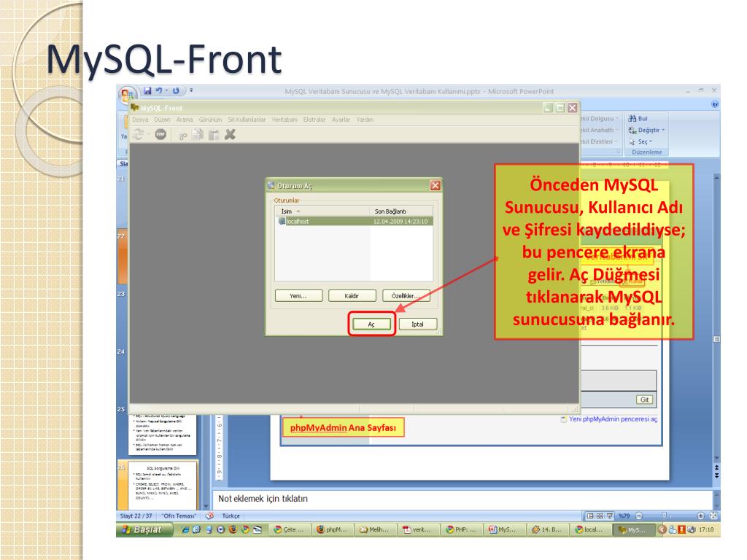Switch to 'verit...' PDF taskbar item
Image resolution: width=747 pixels, height=560 pixels.
click(x=419, y=529)
